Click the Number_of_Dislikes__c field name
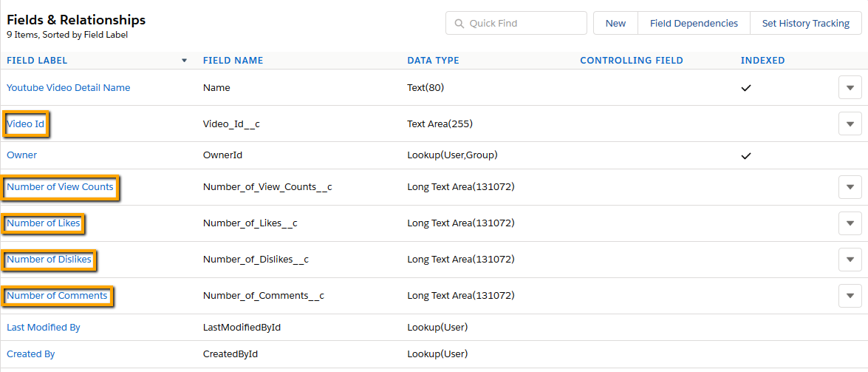 coord(256,260)
